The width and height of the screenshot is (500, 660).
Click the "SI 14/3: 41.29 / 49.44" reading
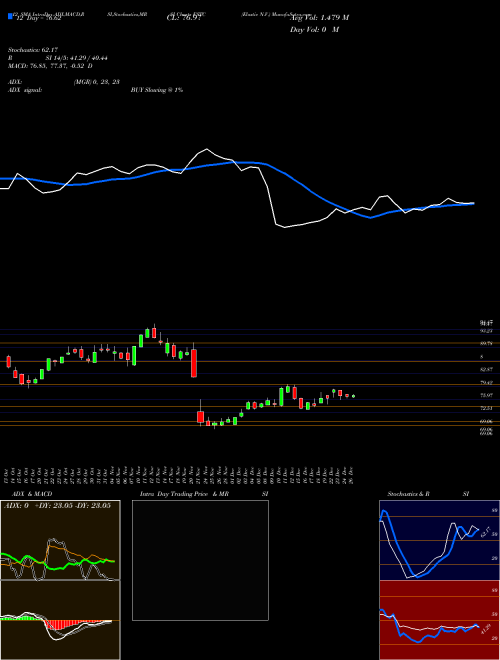coord(77,58)
